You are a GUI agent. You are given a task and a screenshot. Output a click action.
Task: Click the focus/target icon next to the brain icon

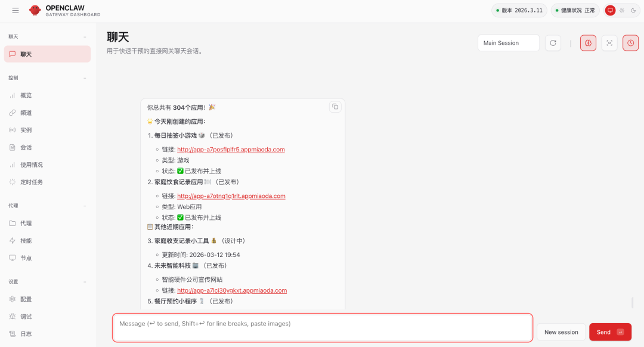609,42
